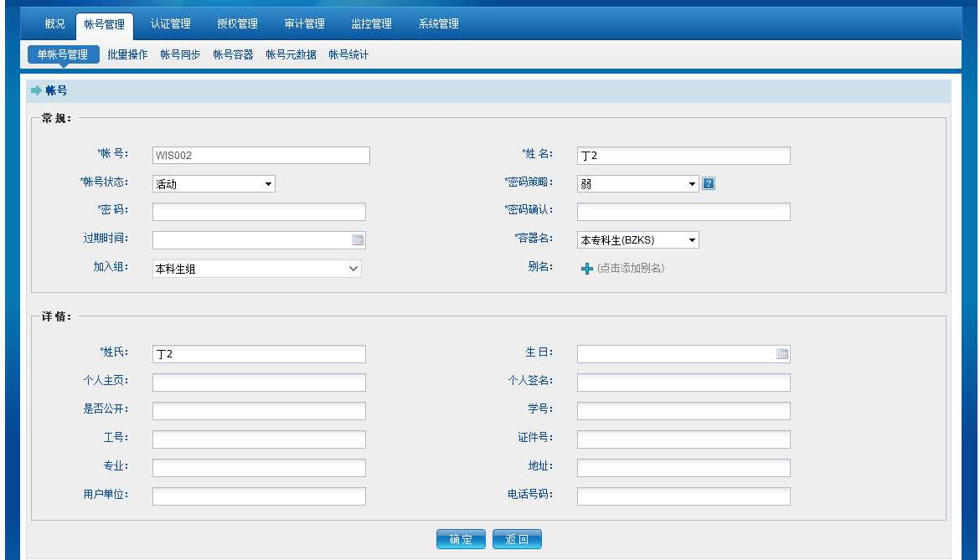The width and height of the screenshot is (980, 560).
Task: Click the 点击添加别名 link text
Action: click(631, 269)
